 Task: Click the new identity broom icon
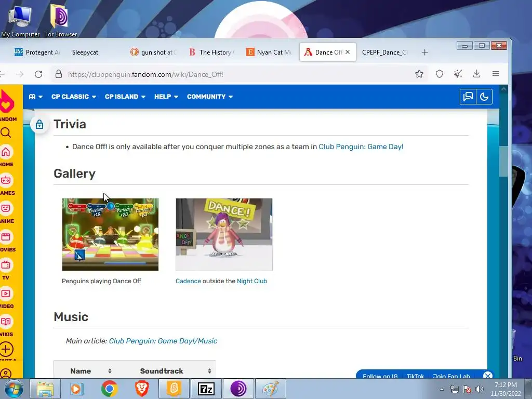[458, 74]
